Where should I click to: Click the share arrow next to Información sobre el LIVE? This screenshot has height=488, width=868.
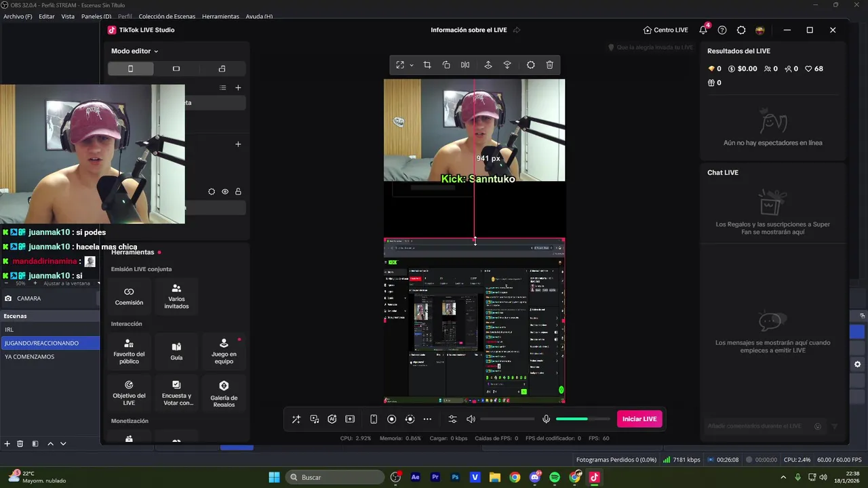(x=517, y=30)
